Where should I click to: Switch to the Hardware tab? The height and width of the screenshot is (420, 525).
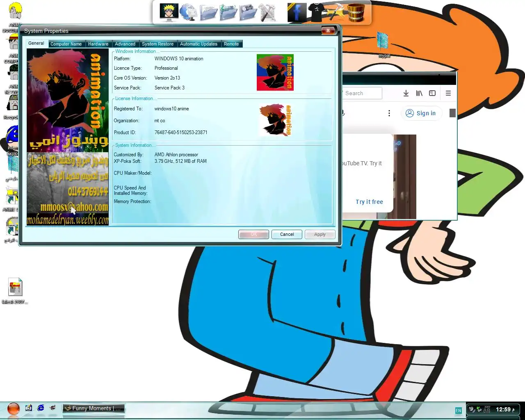click(x=98, y=44)
